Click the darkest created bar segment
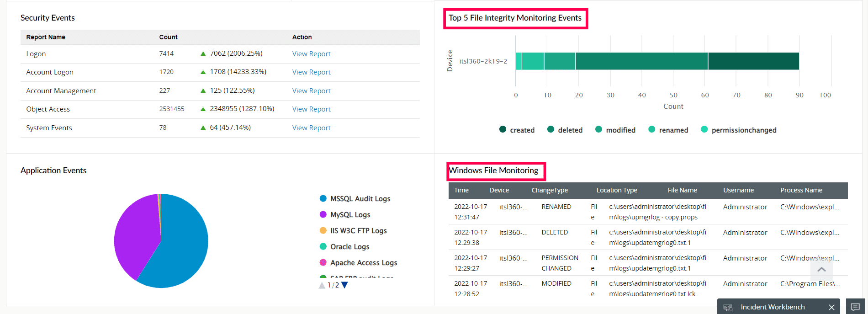Image resolution: width=868 pixels, height=314 pixels. click(753, 61)
